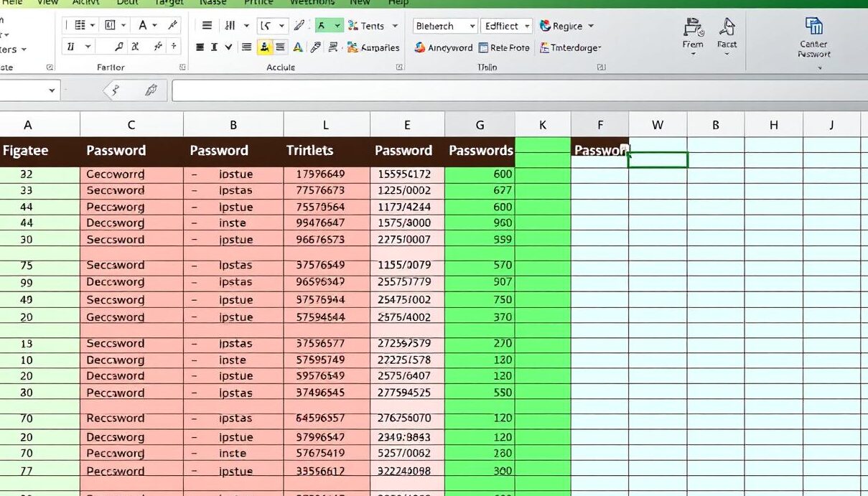Toggle the green highlighted ribbon button

point(321,26)
